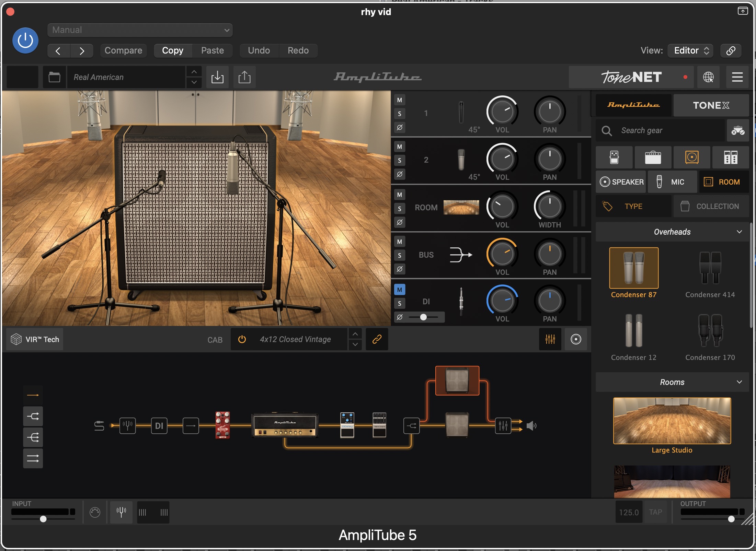This screenshot has width=756, height=551.
Task: Select the ROOM tab
Action: 724,182
